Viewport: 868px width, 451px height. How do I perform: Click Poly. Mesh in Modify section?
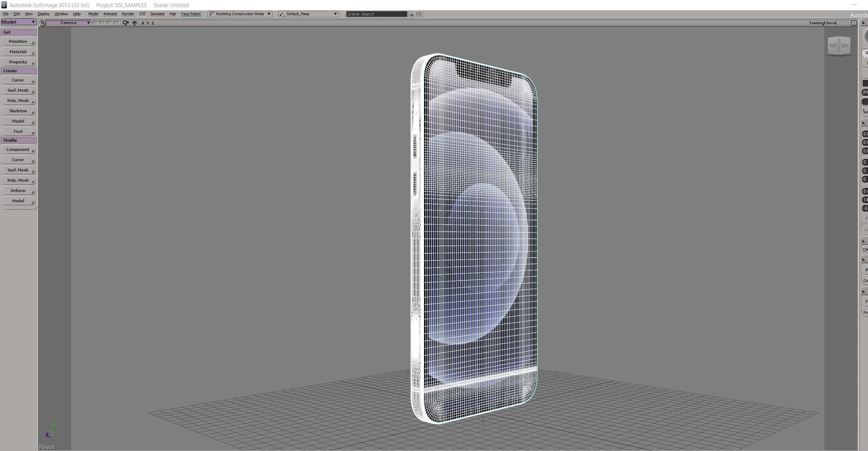18,180
